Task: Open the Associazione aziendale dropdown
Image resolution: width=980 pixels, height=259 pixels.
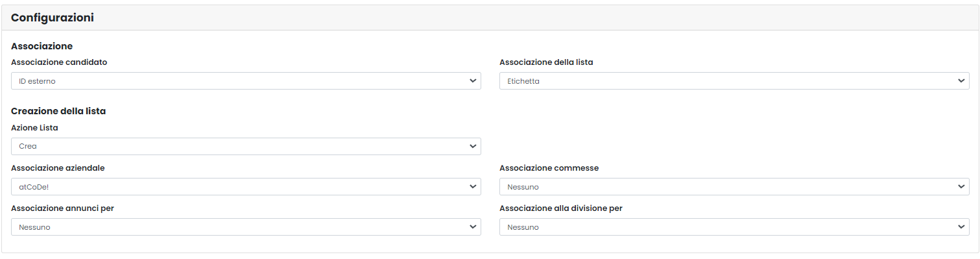Action: [246, 187]
